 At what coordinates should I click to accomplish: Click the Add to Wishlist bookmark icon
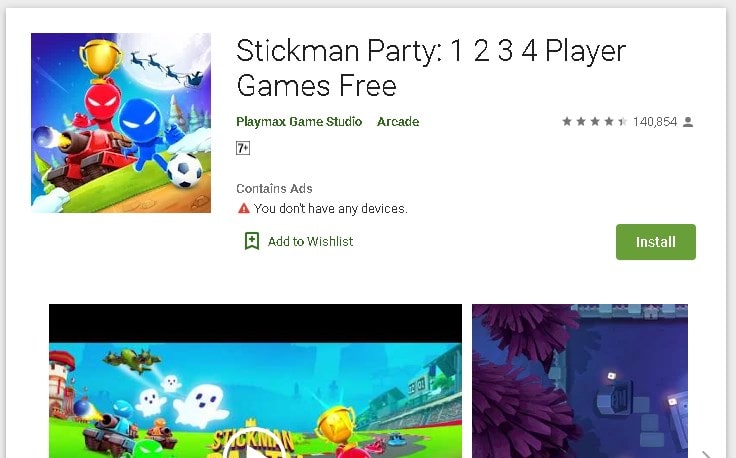click(x=252, y=241)
